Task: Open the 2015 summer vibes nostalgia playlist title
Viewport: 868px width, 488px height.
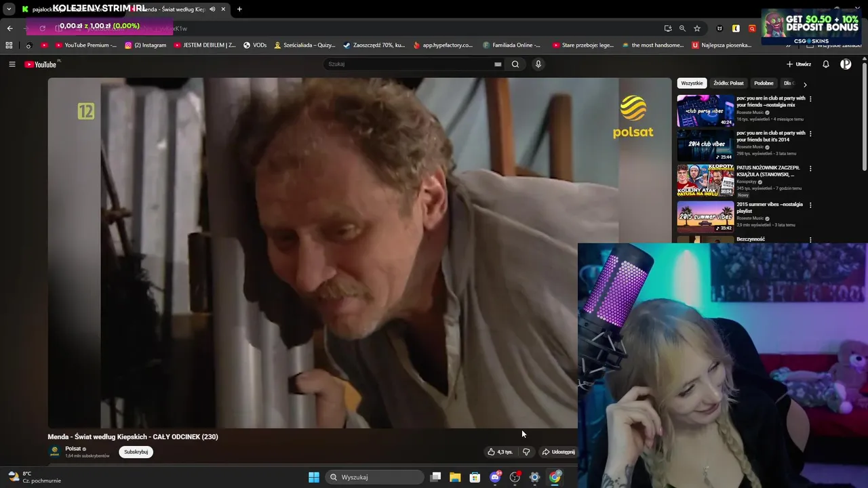Action: [770, 207]
